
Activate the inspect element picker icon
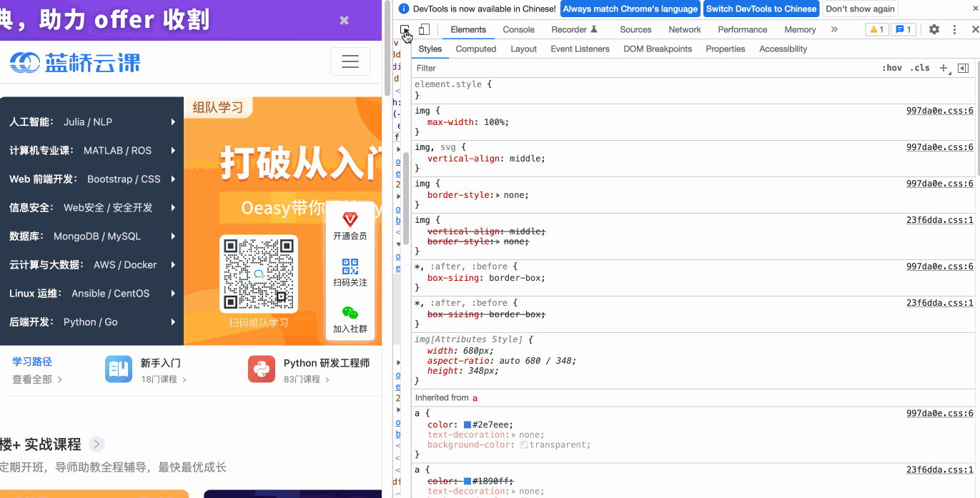[405, 29]
